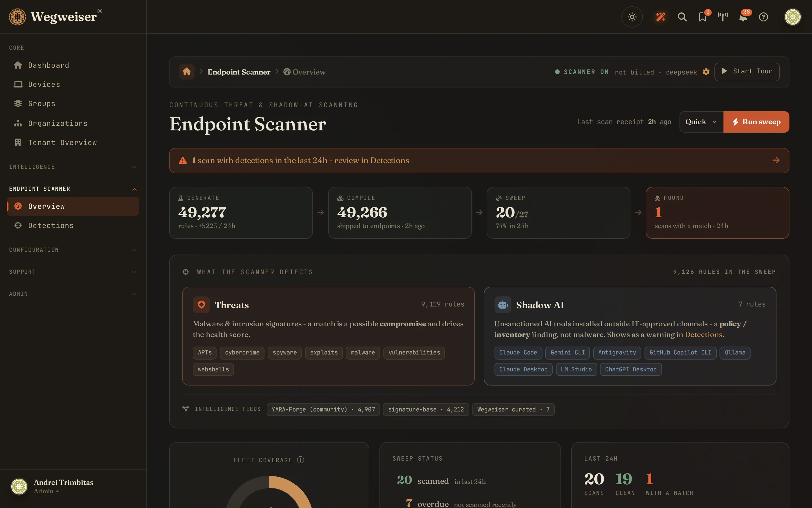Click the Ollama tag

coord(735,353)
